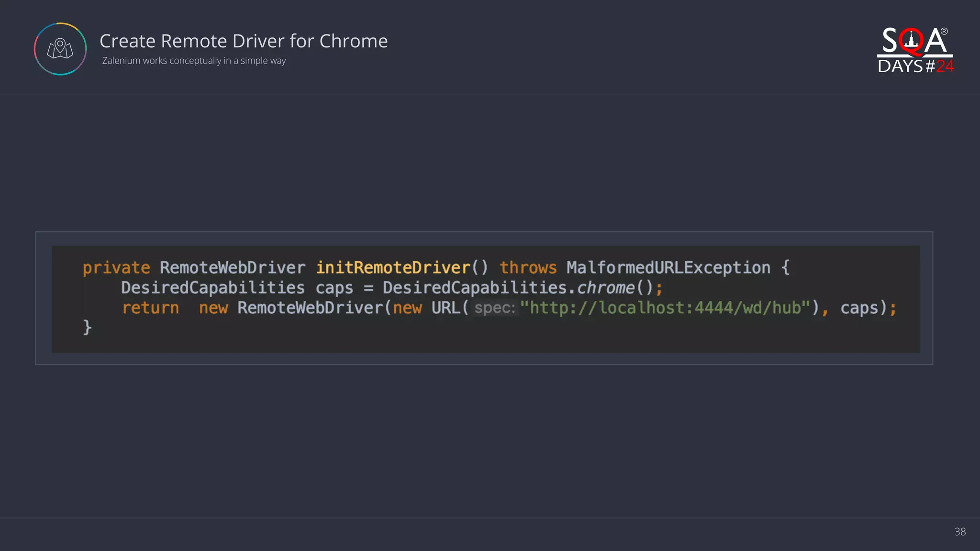980x551 pixels.
Task: Click the SQA Days #24 logo
Action: tap(914, 50)
